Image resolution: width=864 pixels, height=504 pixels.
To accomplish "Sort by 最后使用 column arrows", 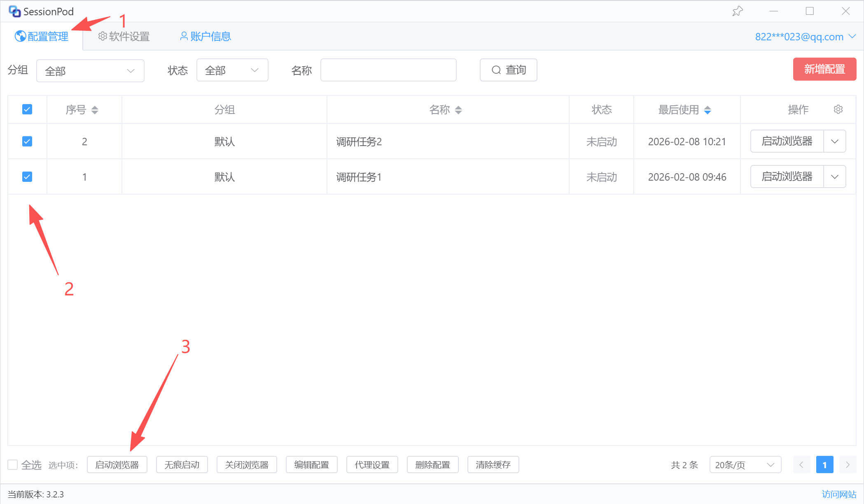I will [x=708, y=110].
